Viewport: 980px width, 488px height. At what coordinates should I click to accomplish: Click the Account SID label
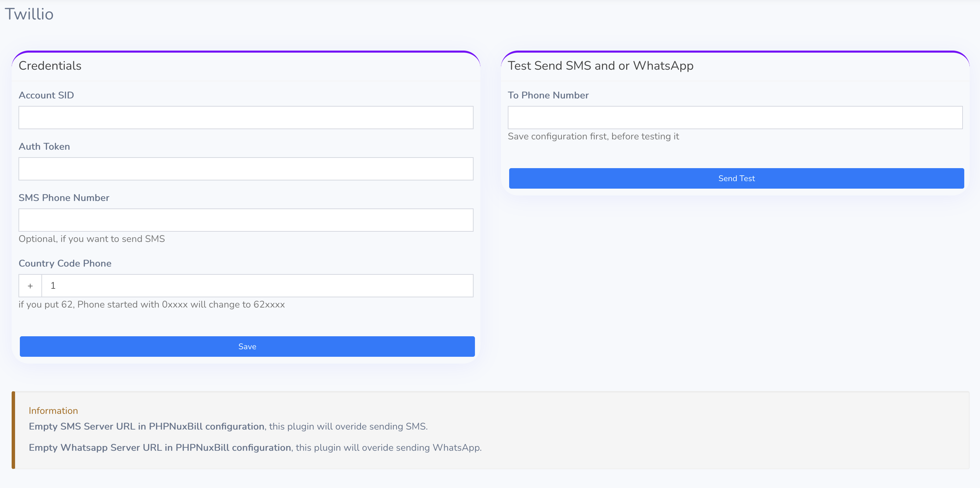click(x=46, y=95)
